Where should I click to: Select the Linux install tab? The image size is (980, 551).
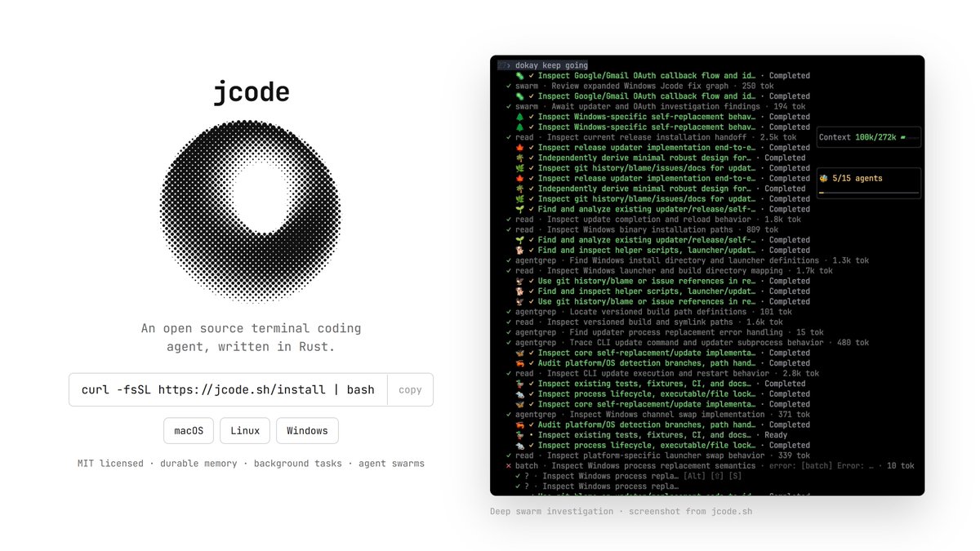[x=245, y=430]
